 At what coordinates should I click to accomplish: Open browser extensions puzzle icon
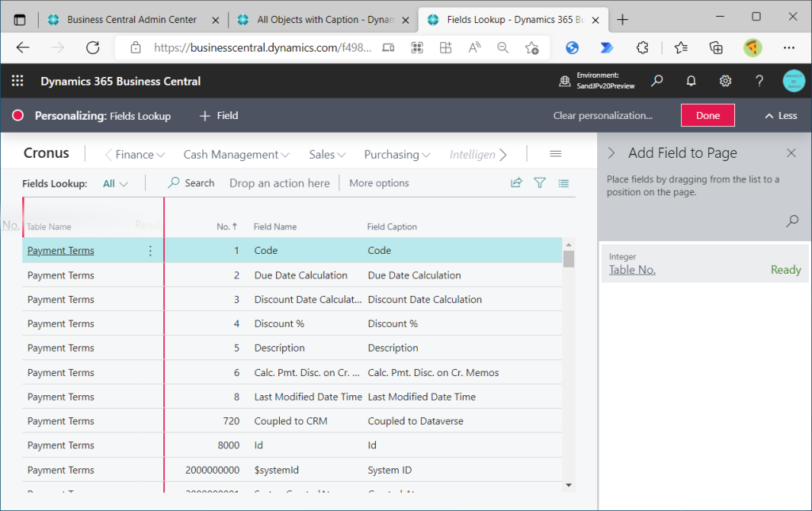[x=642, y=48]
